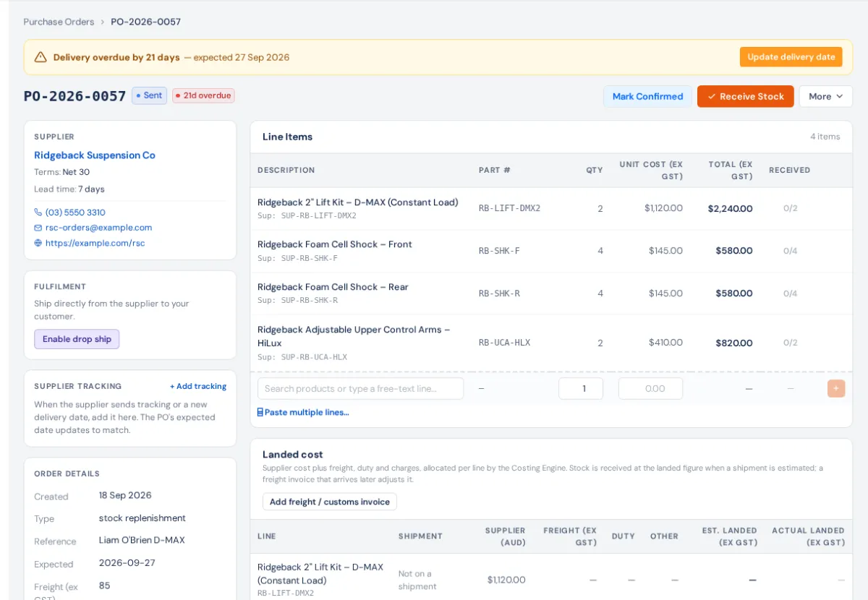The width and height of the screenshot is (868, 600).
Task: Click + Add tracking link
Action: pyautogui.click(x=198, y=387)
